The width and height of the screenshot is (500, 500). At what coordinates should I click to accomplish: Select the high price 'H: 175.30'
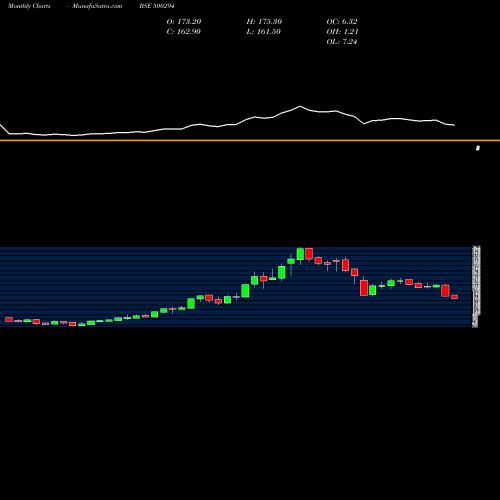[x=264, y=21]
